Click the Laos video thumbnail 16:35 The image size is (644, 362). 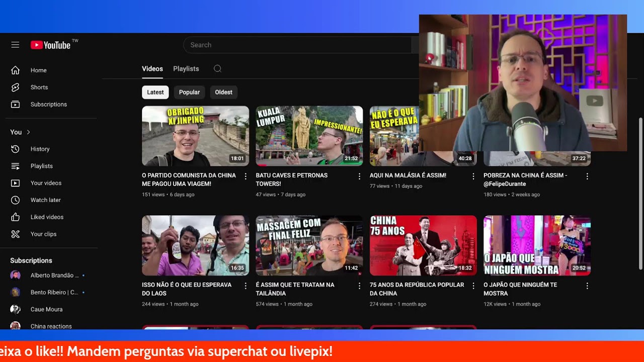point(195,245)
